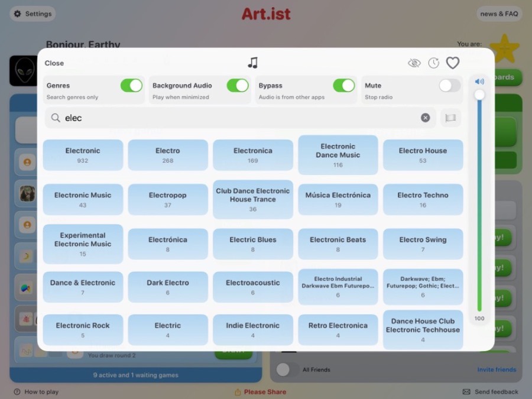532x399 pixels.
Task: Click the middle of the volume slider track
Action: [x=479, y=203]
